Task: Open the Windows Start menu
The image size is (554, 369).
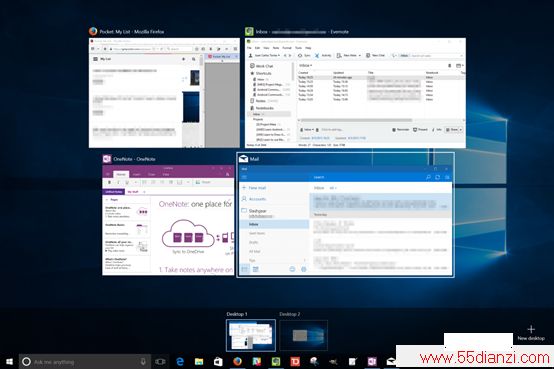Action: click(10, 361)
